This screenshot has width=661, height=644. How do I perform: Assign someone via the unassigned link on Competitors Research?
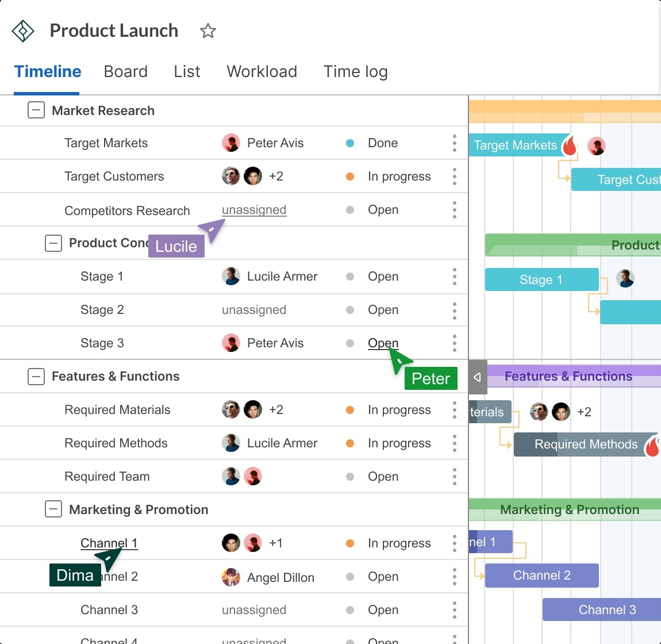(253, 210)
